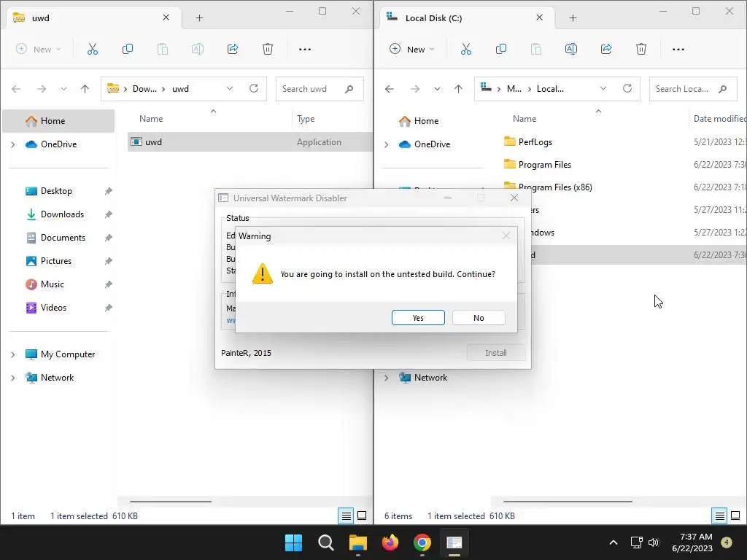Click Delete icon in Local Disk window
The height and width of the screenshot is (560, 747).
click(641, 49)
